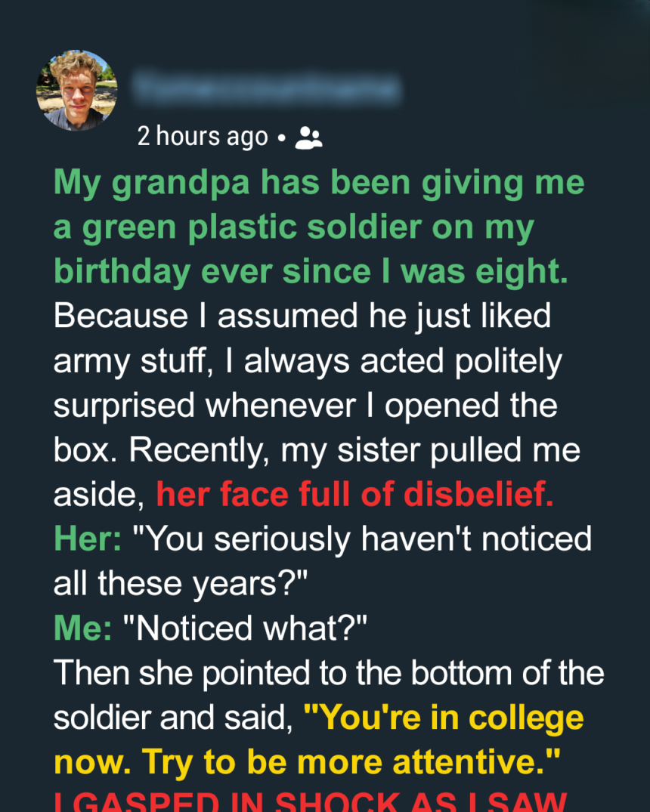Click the green "Her:" speaker label

[88, 539]
